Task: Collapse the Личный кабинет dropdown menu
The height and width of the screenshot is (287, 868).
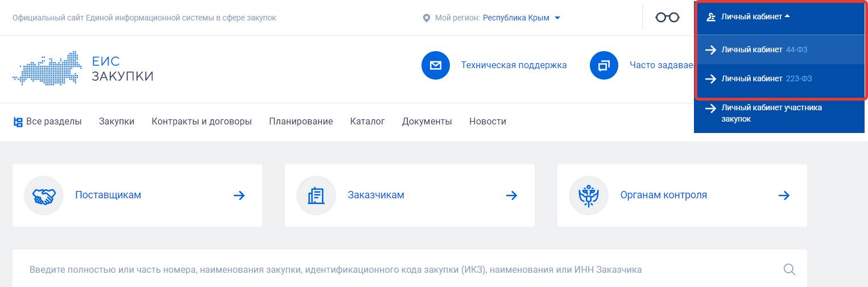Action: pos(755,17)
